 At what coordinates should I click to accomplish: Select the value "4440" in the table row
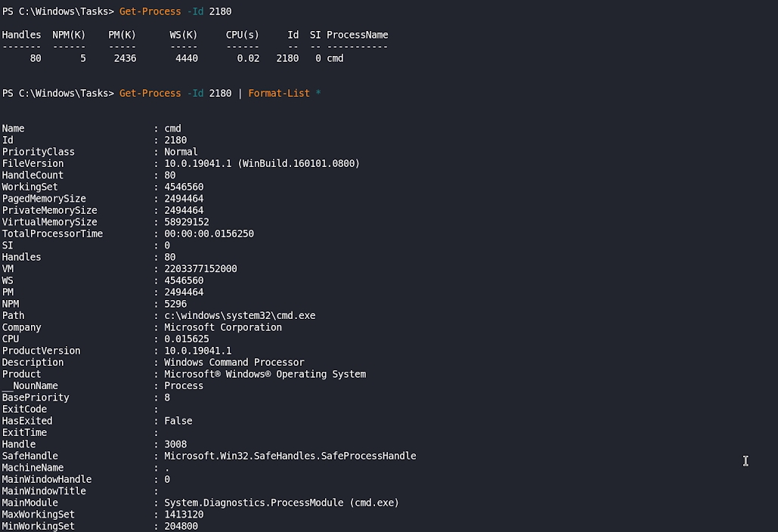point(187,58)
